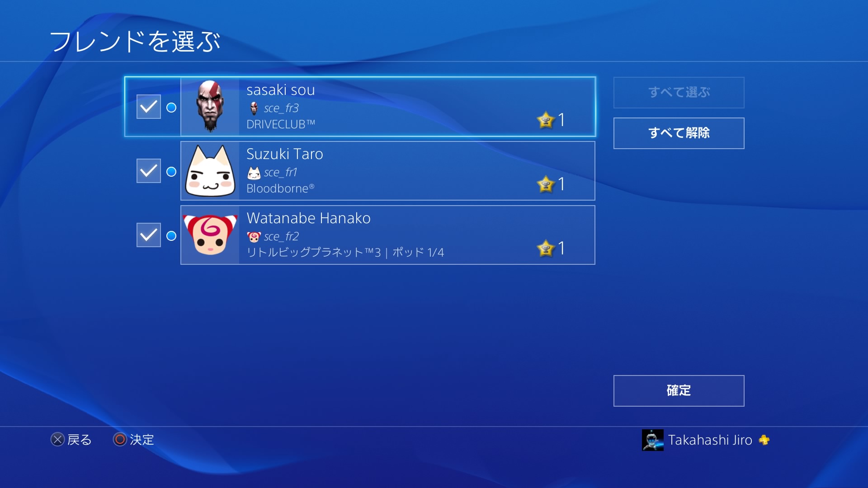Image resolution: width=868 pixels, height=488 pixels.
Task: Confirm selection with the 確定 button
Action: tap(679, 391)
